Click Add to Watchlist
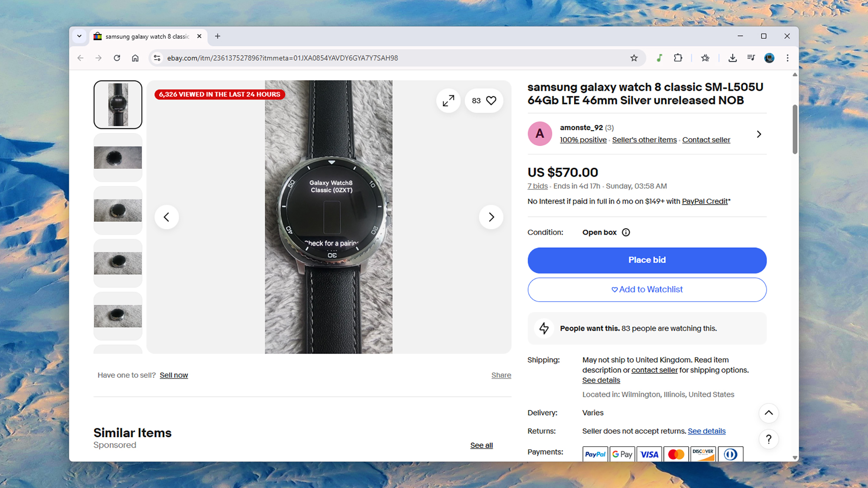Viewport: 868px width, 488px height. [647, 289]
